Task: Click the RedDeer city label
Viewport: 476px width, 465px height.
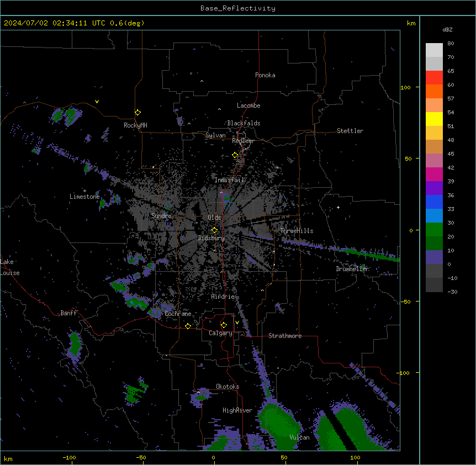Action: click(243, 141)
